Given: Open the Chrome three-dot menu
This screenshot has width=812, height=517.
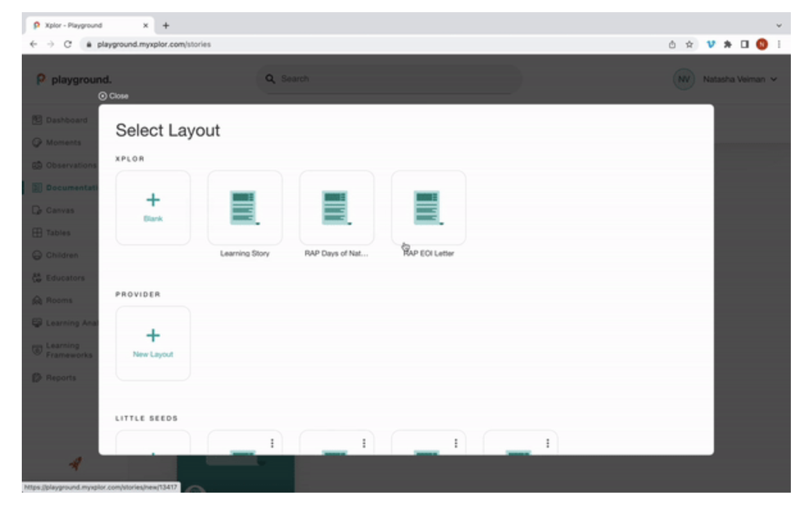Looking at the screenshot, I should tap(779, 44).
